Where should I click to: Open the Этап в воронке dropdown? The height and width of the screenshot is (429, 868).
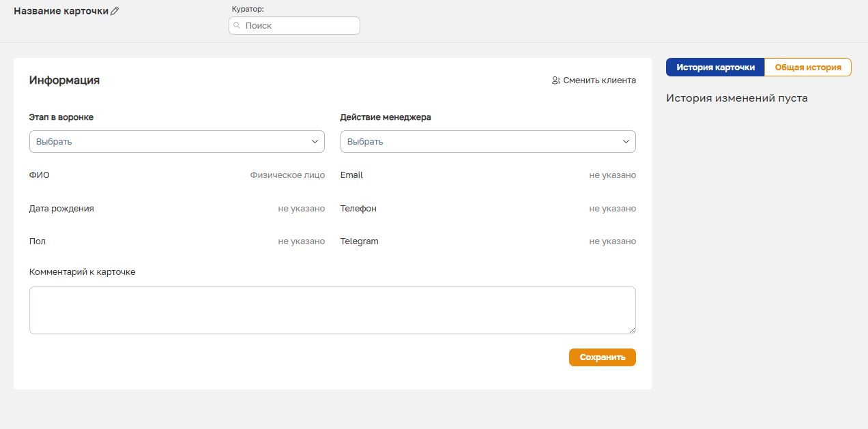(x=177, y=142)
